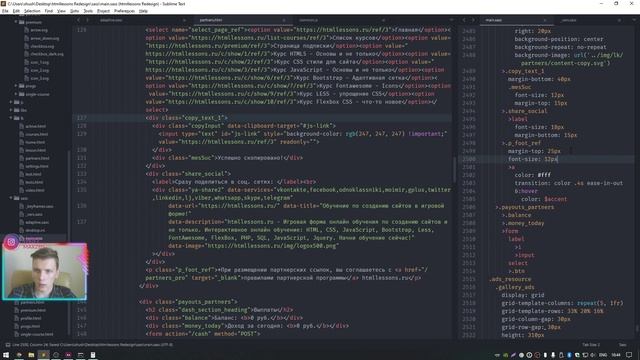
Task: Change Sass syntax in status bar
Action: tap(622, 345)
